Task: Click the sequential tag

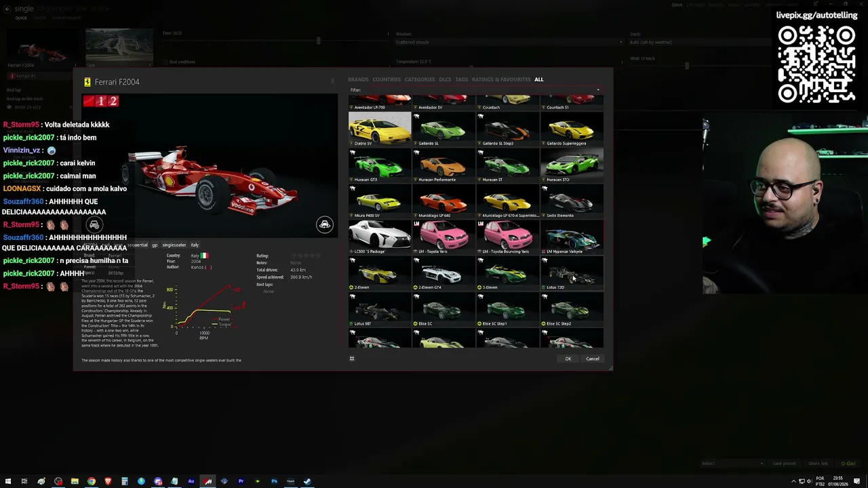Action: pyautogui.click(x=136, y=245)
